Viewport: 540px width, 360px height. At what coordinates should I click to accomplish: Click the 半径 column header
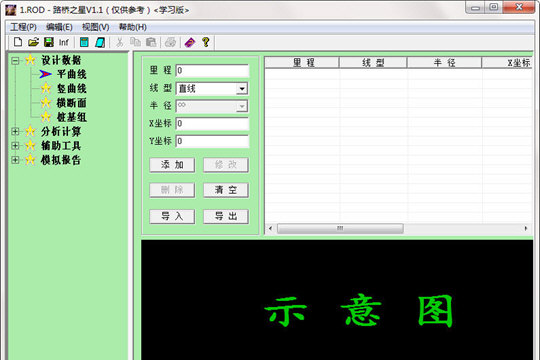tap(444, 63)
